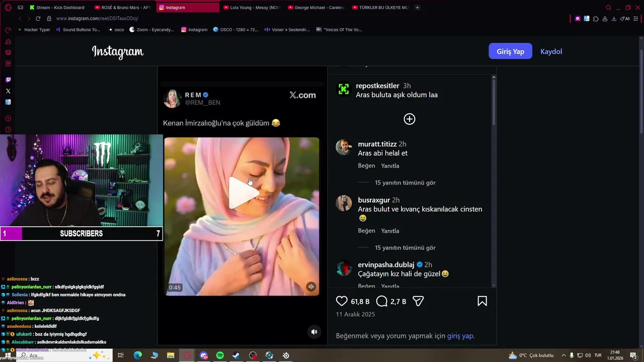Image resolution: width=644 pixels, height=362 pixels.
Task: Switch to ROSÉ & Bruno Mars tab
Action: pyautogui.click(x=123, y=8)
